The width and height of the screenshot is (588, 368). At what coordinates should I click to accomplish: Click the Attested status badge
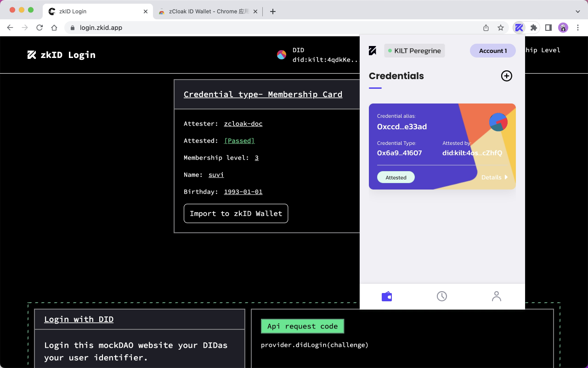click(x=396, y=177)
